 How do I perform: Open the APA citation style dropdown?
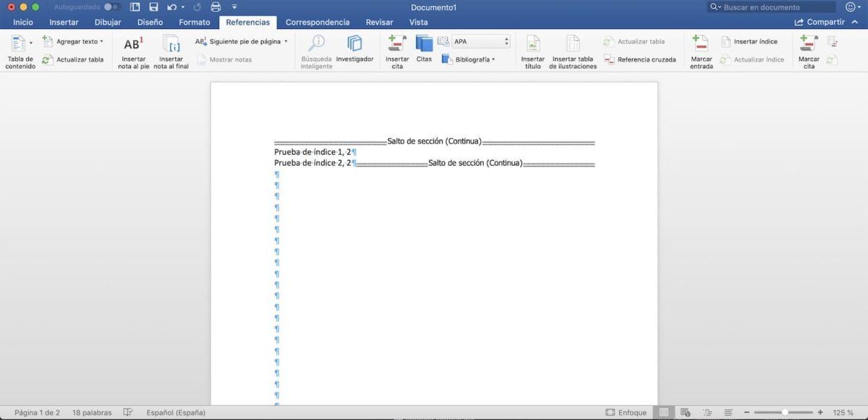480,41
